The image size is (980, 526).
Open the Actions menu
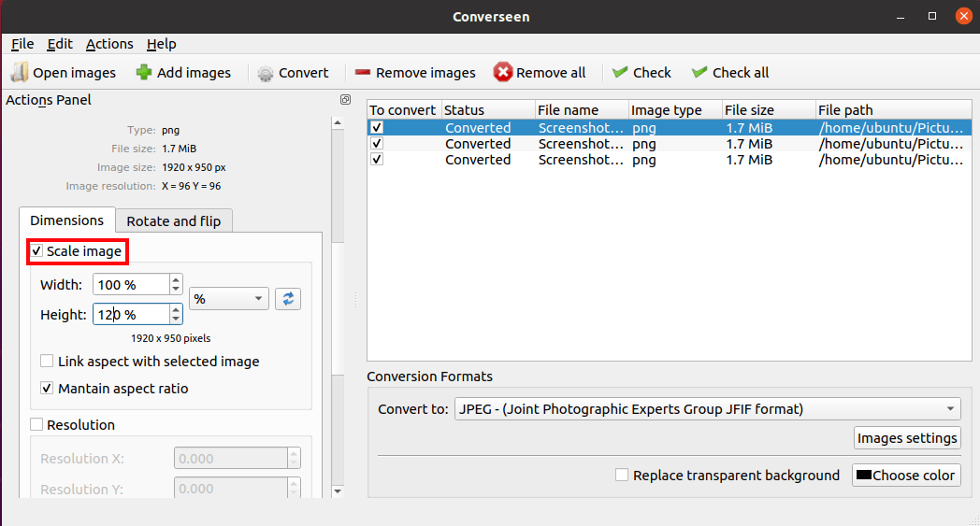tap(109, 44)
